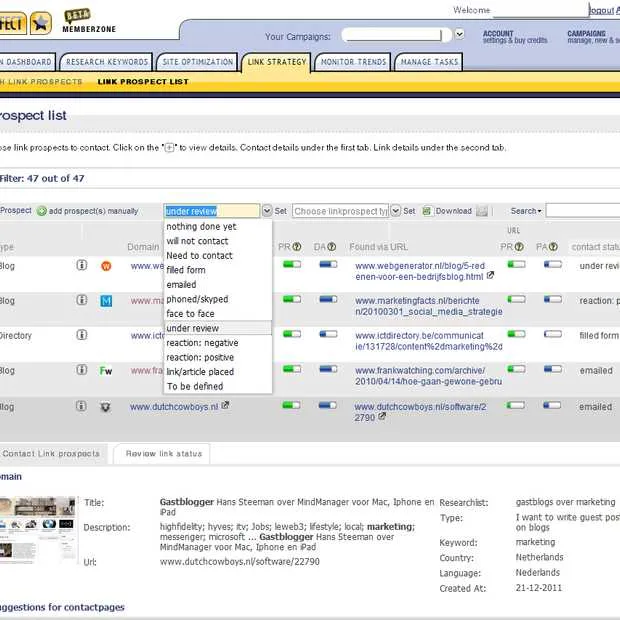Click blue DA bar for marketingfacts row

(x=328, y=299)
